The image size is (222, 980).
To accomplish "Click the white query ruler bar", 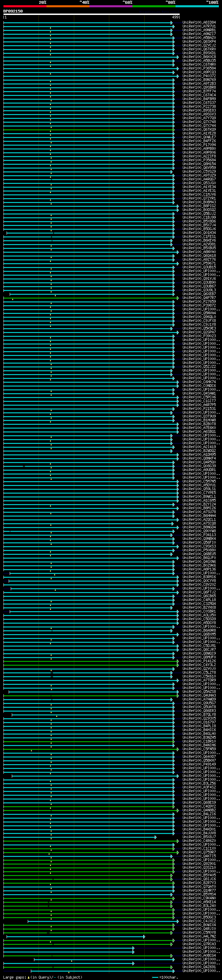I will click(92, 15).
